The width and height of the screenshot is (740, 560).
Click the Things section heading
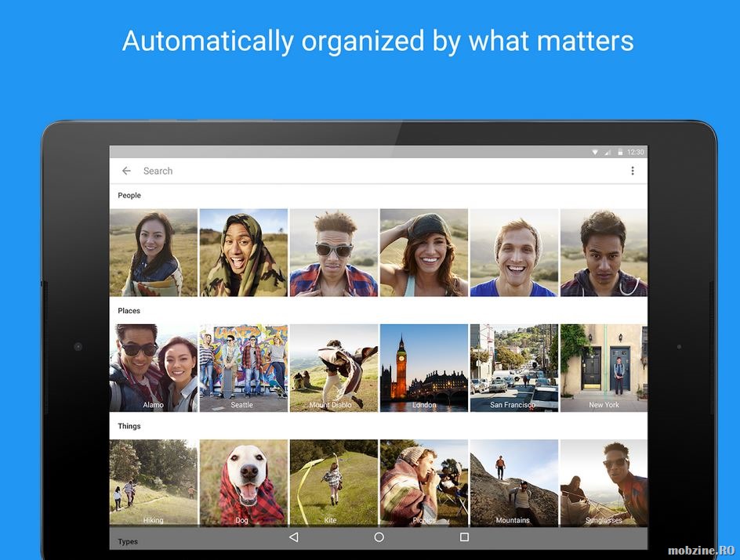click(129, 426)
